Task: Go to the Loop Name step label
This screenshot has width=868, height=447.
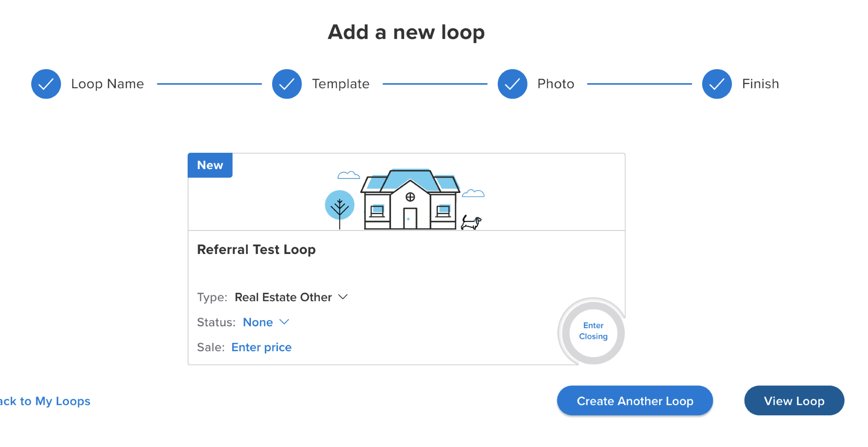Action: tap(108, 84)
